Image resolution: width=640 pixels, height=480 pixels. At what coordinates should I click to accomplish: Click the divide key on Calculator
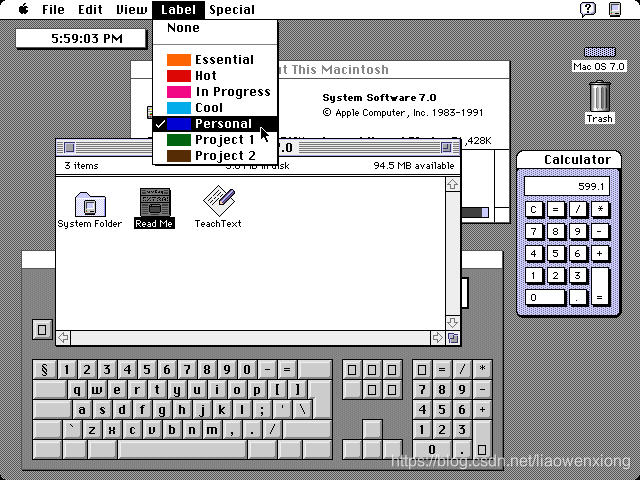pyautogui.click(x=578, y=209)
